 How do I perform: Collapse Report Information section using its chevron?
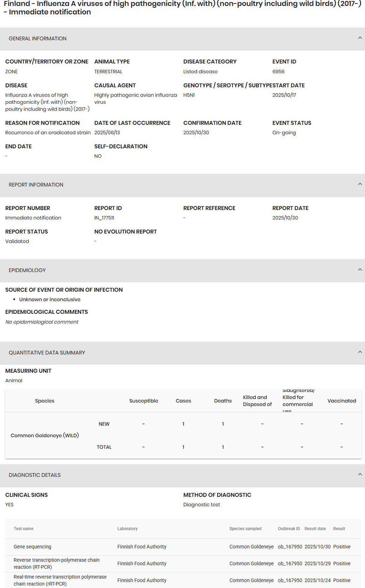point(360,184)
